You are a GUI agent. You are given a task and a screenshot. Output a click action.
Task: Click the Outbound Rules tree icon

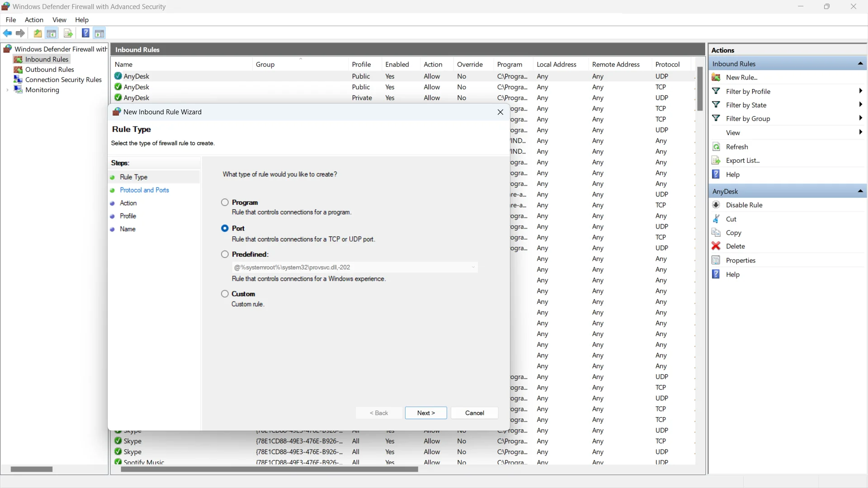click(x=18, y=70)
